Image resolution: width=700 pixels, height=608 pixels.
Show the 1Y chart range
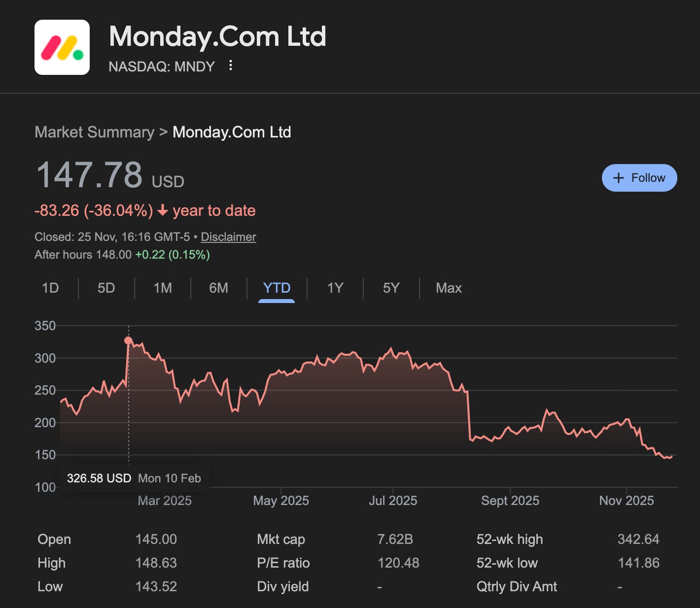[x=335, y=288]
